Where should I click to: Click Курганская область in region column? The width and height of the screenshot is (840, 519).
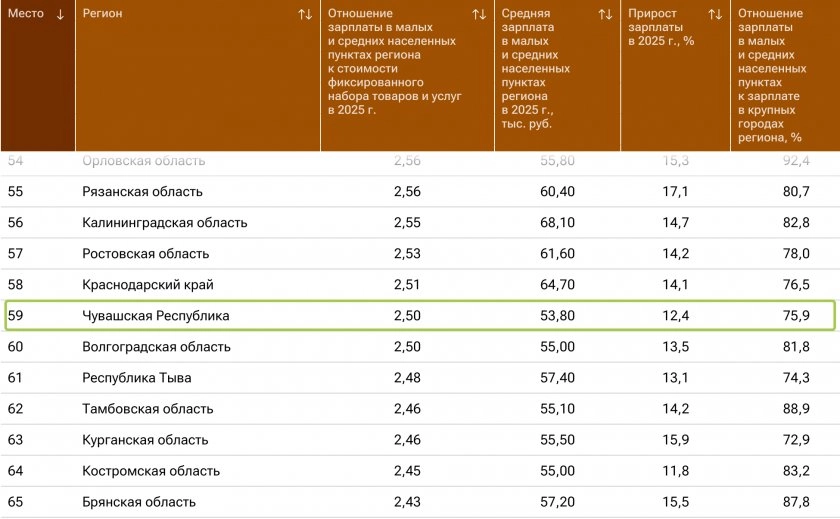145,440
